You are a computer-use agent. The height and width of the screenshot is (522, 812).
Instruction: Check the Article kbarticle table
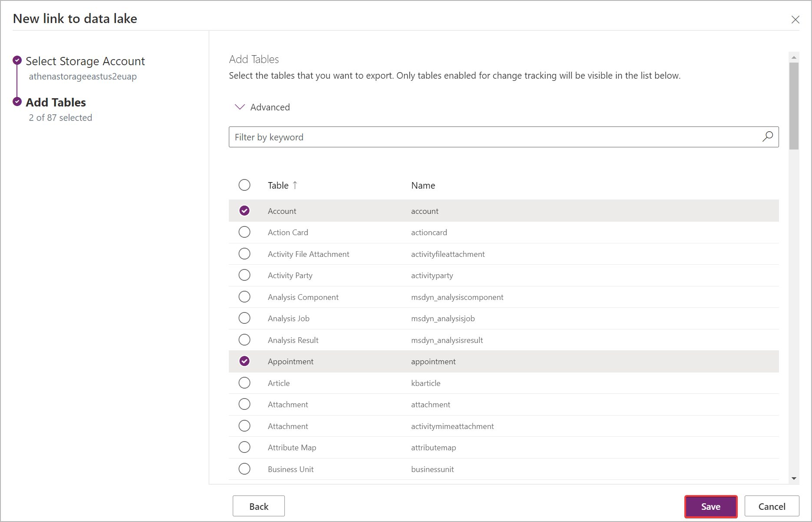(244, 383)
